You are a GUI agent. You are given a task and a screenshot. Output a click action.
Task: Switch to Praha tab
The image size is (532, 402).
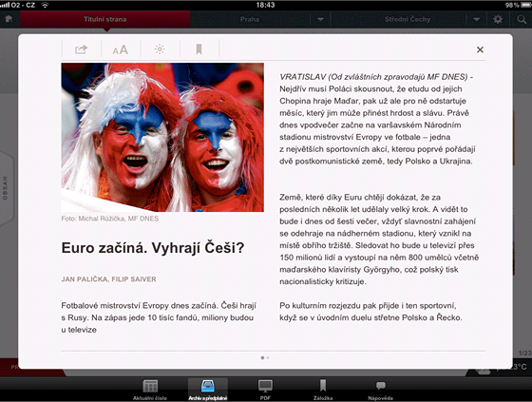tap(250, 19)
